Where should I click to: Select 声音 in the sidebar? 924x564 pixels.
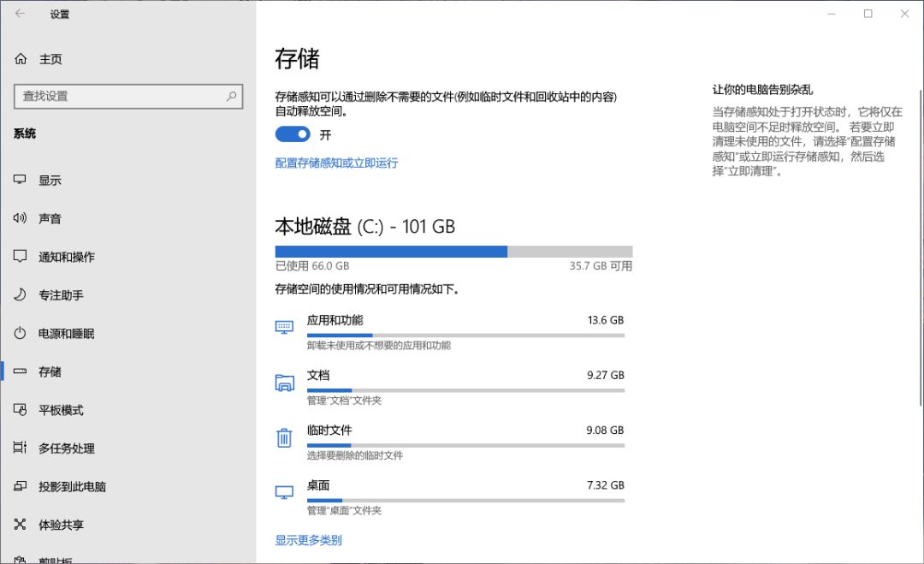[x=50, y=219]
